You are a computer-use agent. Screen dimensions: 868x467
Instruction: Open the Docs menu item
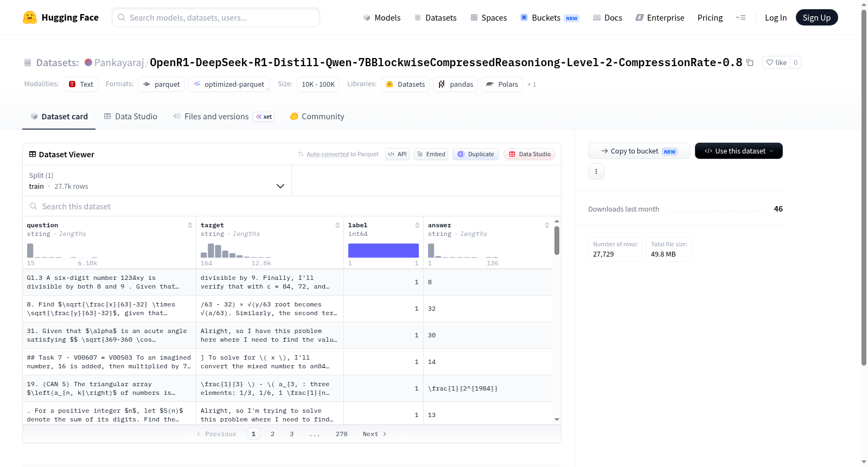608,17
